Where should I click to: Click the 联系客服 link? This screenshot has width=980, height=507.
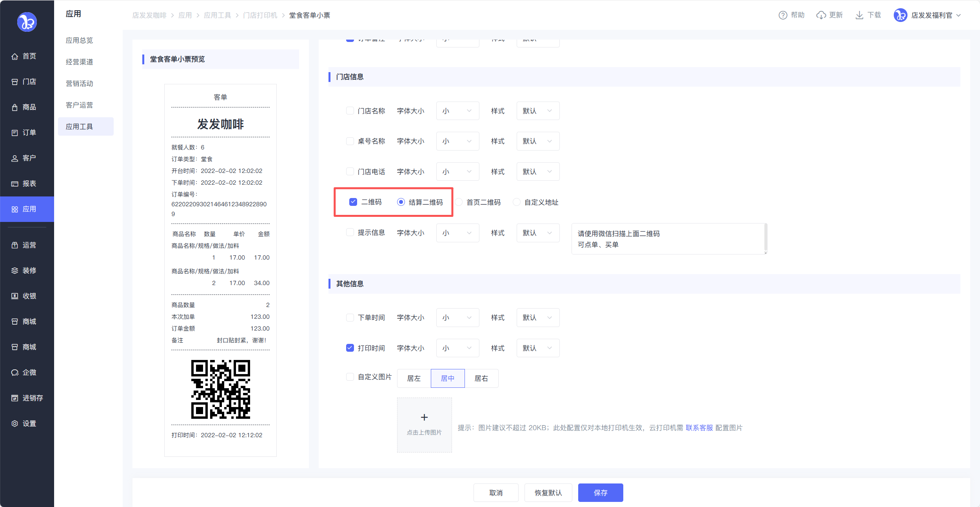[x=699, y=428]
